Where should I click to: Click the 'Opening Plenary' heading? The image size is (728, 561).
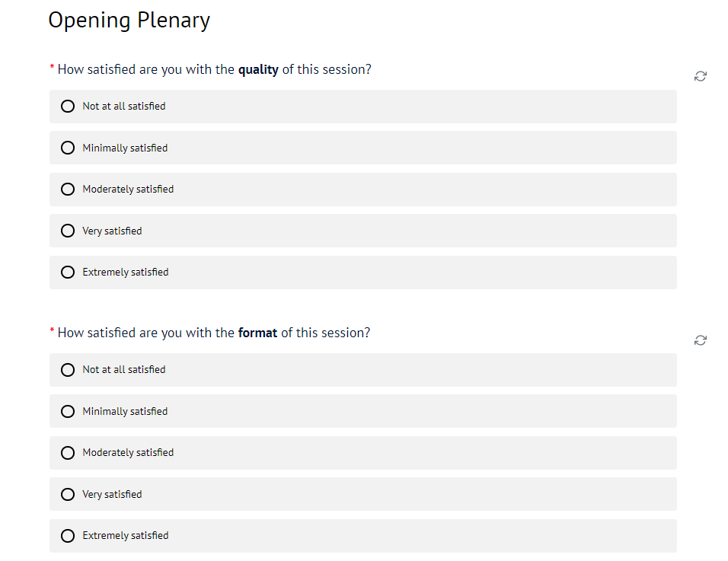coord(129,21)
